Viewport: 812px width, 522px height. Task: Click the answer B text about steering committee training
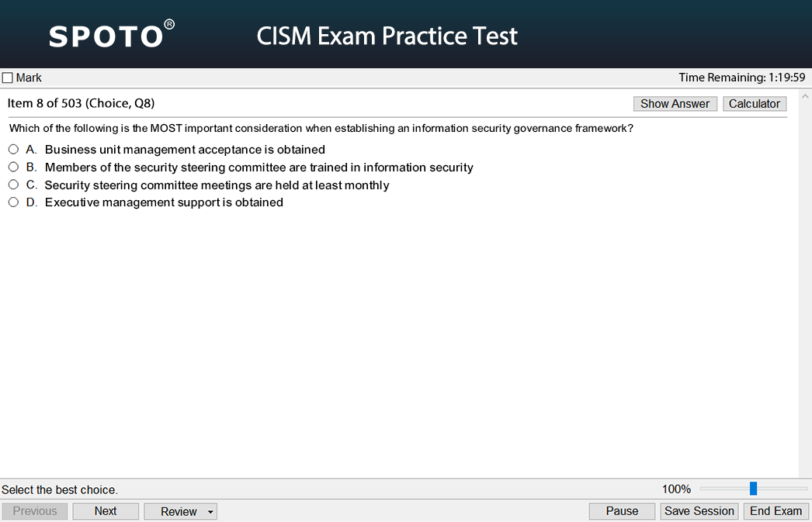click(259, 168)
